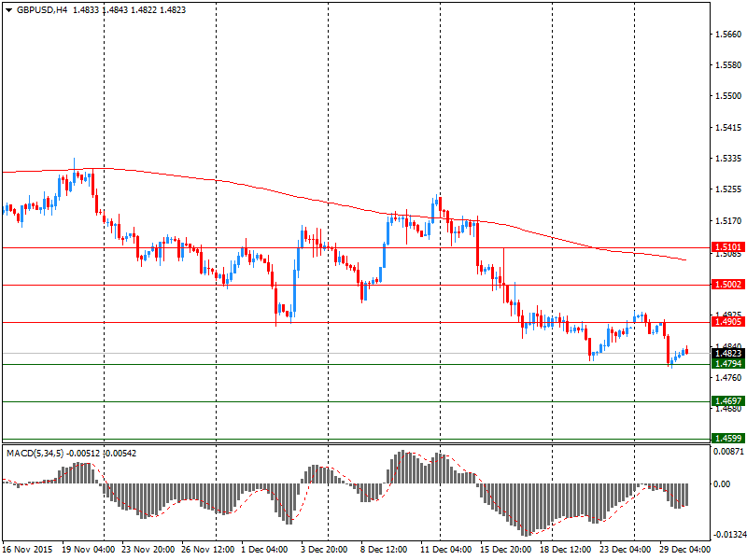Click the 19 Nov 04:00 time label
This screenshot has width=747, height=560.
pos(88,549)
